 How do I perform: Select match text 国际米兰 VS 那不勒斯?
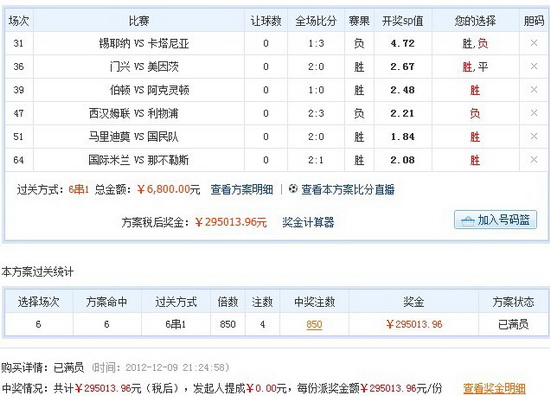tap(139, 160)
